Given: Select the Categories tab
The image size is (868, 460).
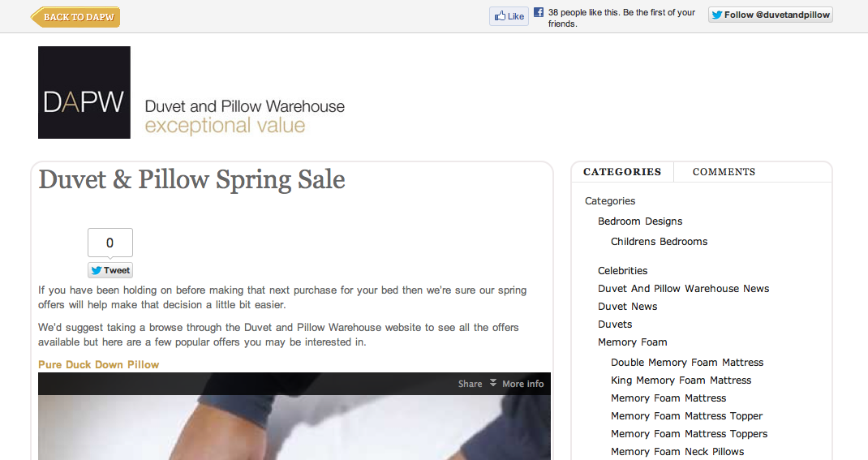Looking at the screenshot, I should pyautogui.click(x=622, y=172).
